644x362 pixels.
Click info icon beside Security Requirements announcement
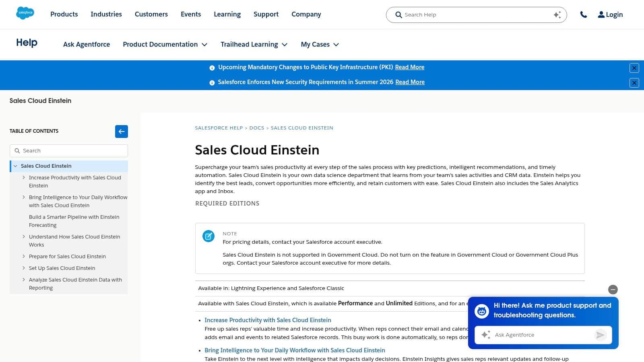pos(212,83)
